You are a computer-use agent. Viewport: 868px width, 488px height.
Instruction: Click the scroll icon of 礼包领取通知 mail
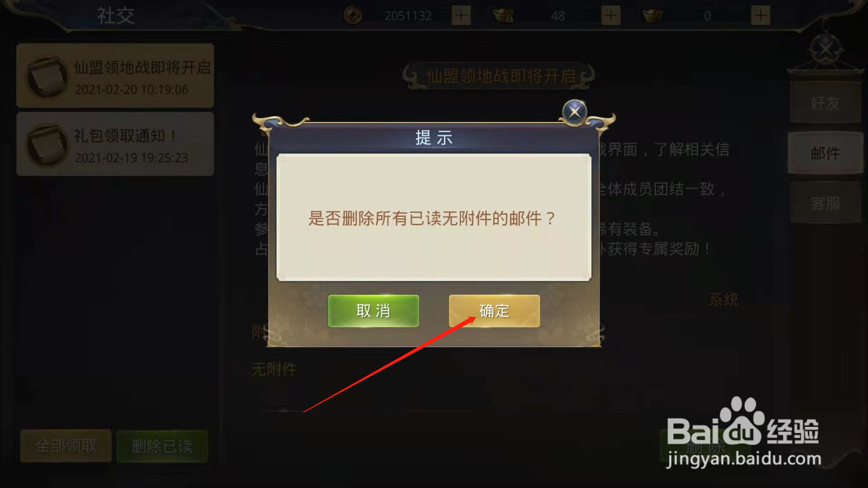[x=47, y=145]
